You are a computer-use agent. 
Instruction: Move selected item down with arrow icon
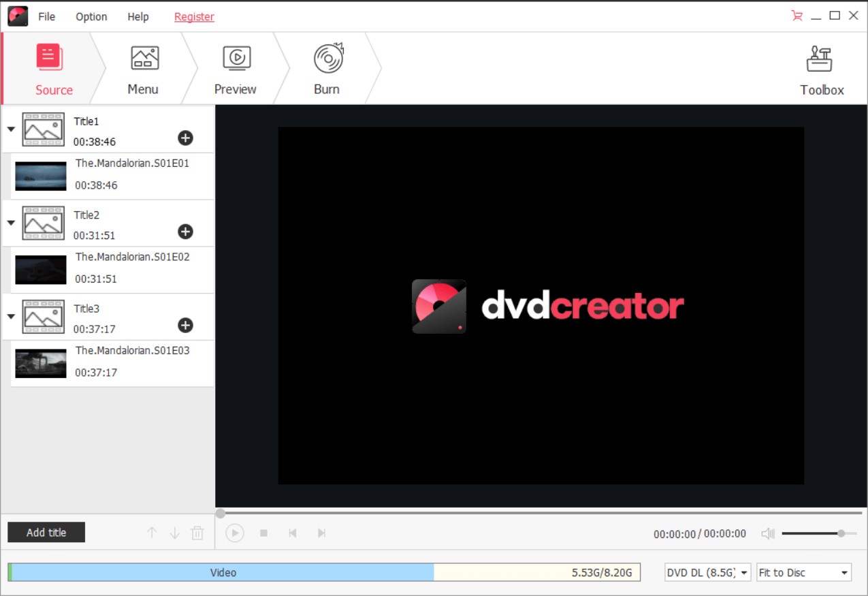pos(174,533)
